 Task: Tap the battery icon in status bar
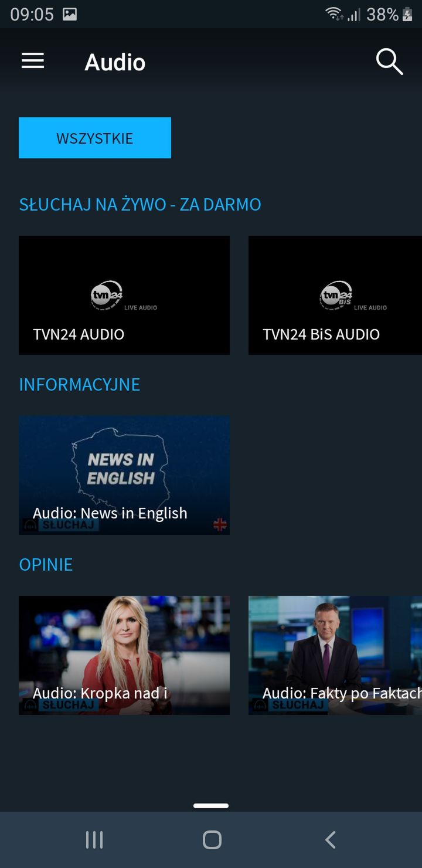point(408,14)
